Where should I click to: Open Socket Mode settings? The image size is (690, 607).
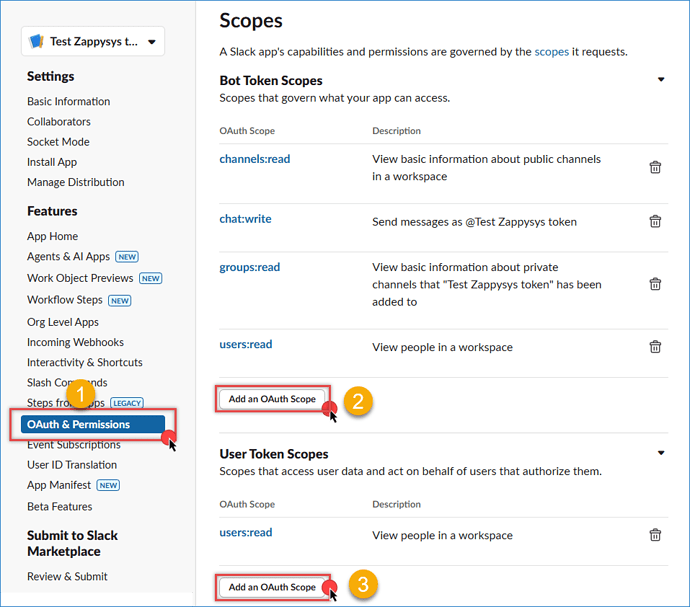58,142
